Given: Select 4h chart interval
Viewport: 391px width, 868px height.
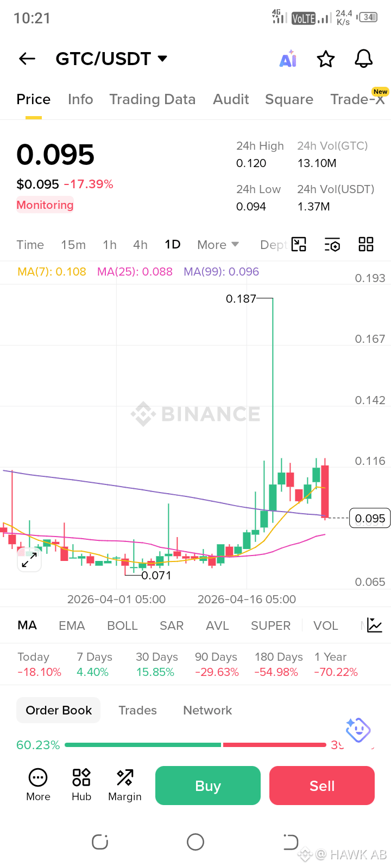Looking at the screenshot, I should [x=140, y=245].
